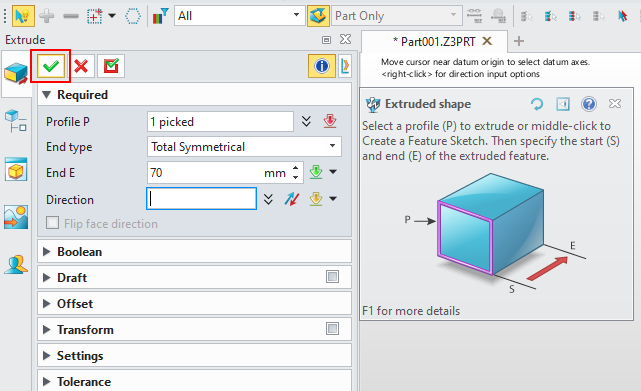Expand the Boolean section

[x=47, y=252]
